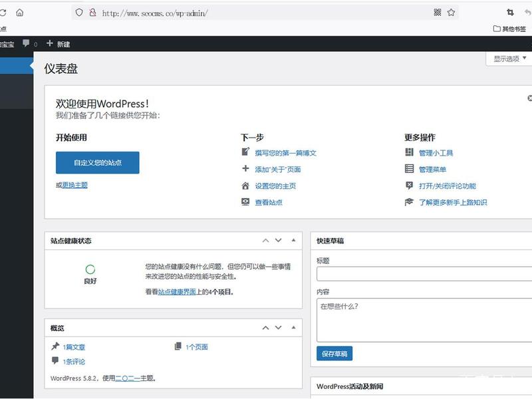This screenshot has height=399, width=532.
Task: Click the crop screenshot icon in toolbar
Action: [510, 13]
